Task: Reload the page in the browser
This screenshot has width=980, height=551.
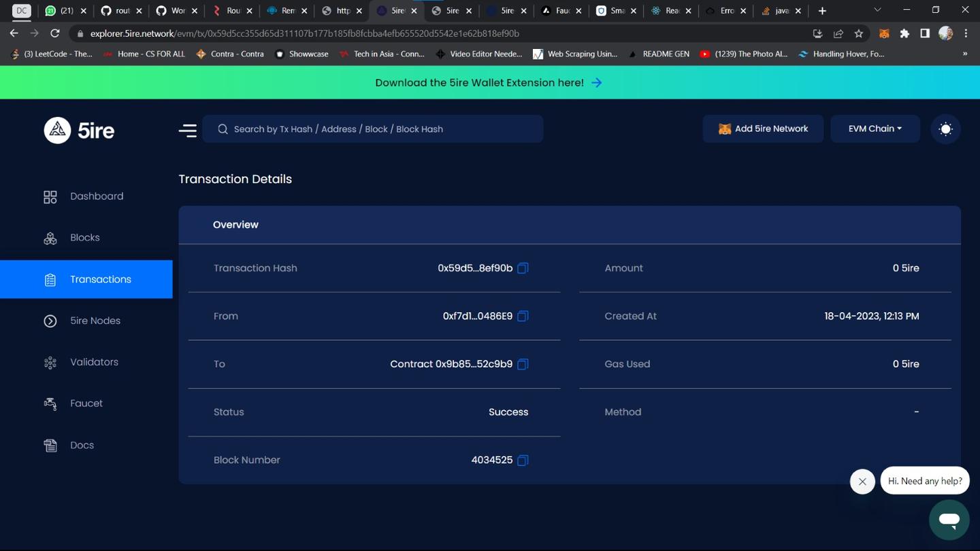Action: click(x=55, y=33)
